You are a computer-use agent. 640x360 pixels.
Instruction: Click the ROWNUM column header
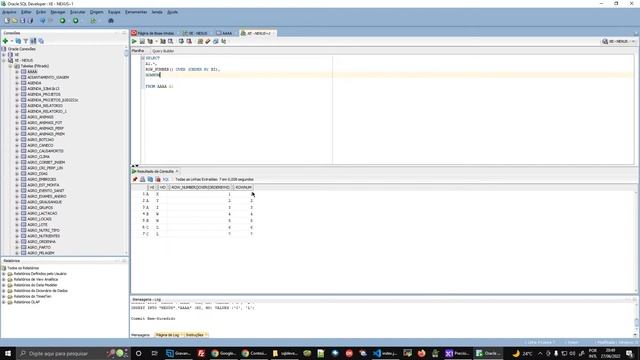(x=243, y=187)
